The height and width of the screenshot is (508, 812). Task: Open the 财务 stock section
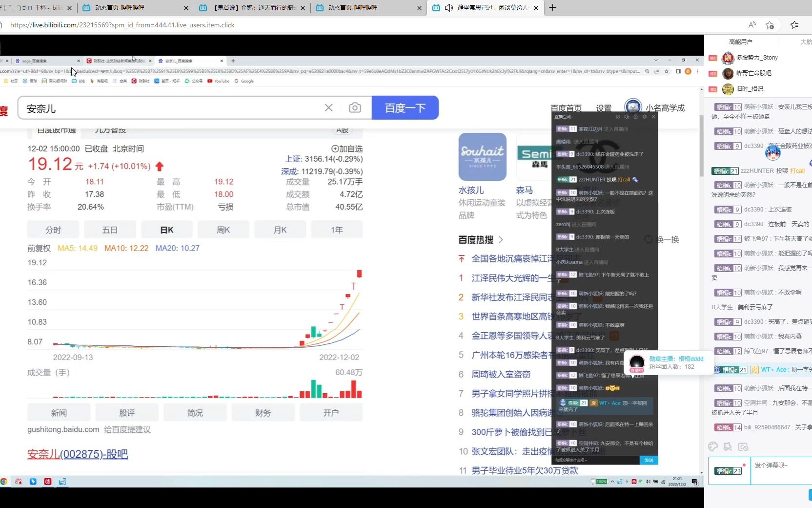pos(263,413)
